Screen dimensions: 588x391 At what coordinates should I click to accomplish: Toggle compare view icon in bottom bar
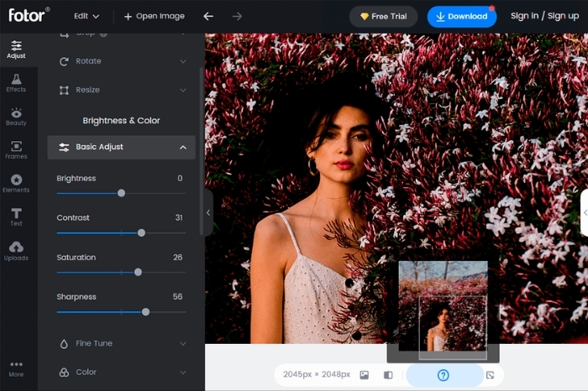(388, 375)
